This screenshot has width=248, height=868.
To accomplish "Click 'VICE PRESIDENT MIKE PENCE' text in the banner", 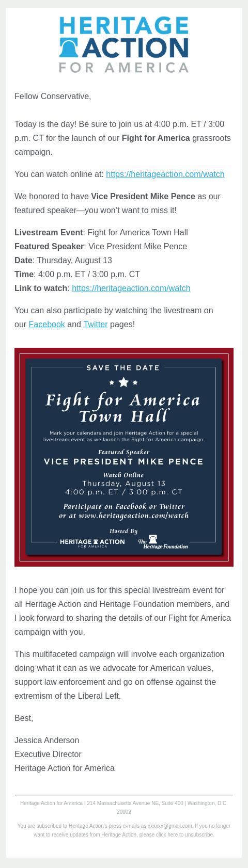I will coord(123,461).
